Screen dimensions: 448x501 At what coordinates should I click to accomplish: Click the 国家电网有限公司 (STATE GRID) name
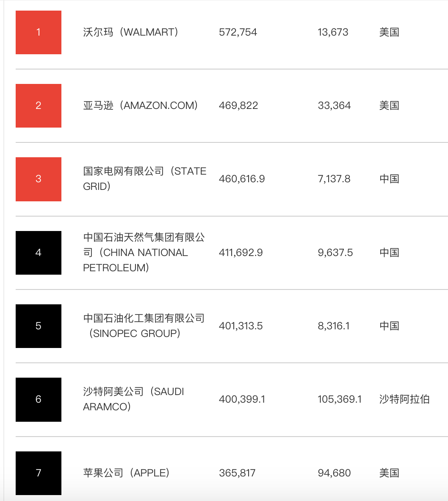click(144, 178)
